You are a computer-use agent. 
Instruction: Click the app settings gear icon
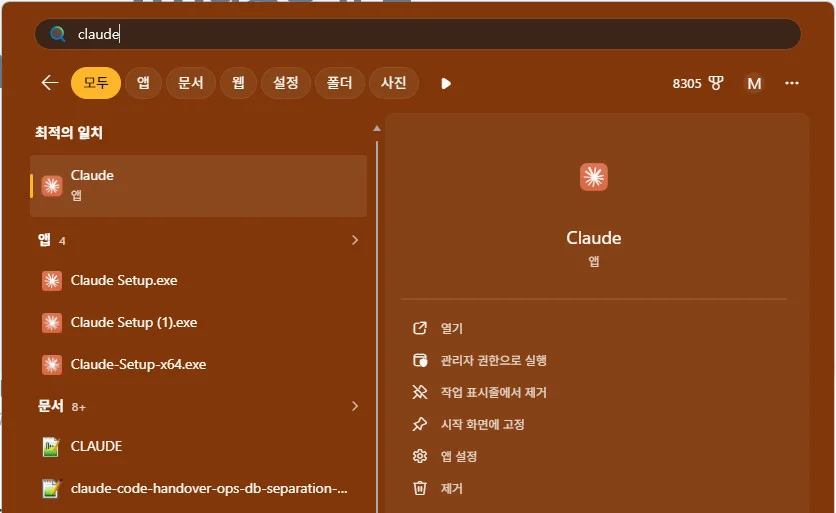tap(420, 456)
